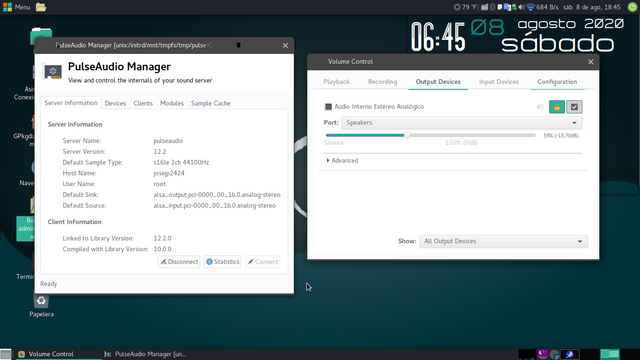Click the panel clock showing 18:45

point(591,7)
